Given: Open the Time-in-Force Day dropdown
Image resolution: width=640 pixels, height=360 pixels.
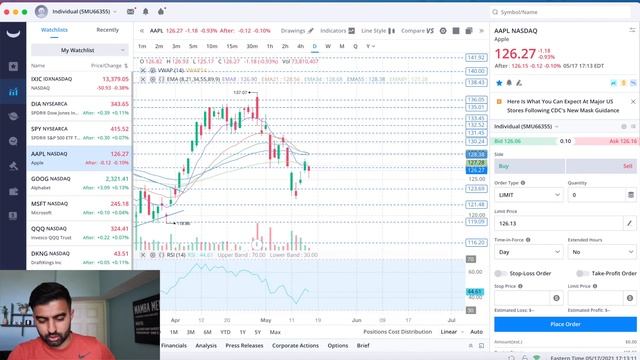Looking at the screenshot, I should [x=529, y=252].
